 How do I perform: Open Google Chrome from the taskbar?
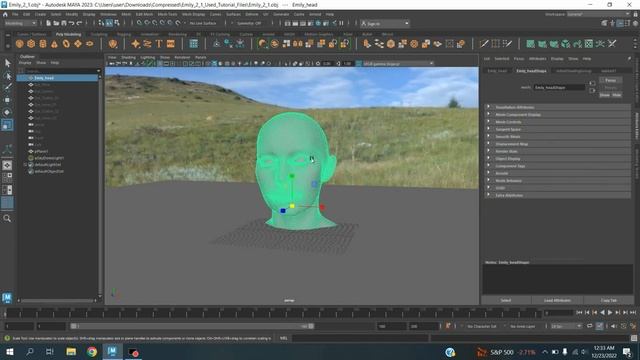92,352
